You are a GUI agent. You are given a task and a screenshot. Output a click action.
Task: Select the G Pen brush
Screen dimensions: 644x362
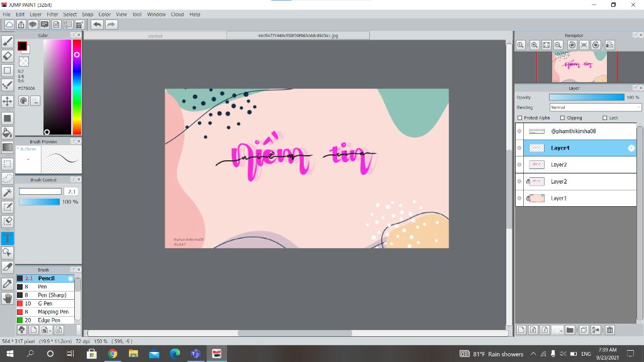click(45, 304)
